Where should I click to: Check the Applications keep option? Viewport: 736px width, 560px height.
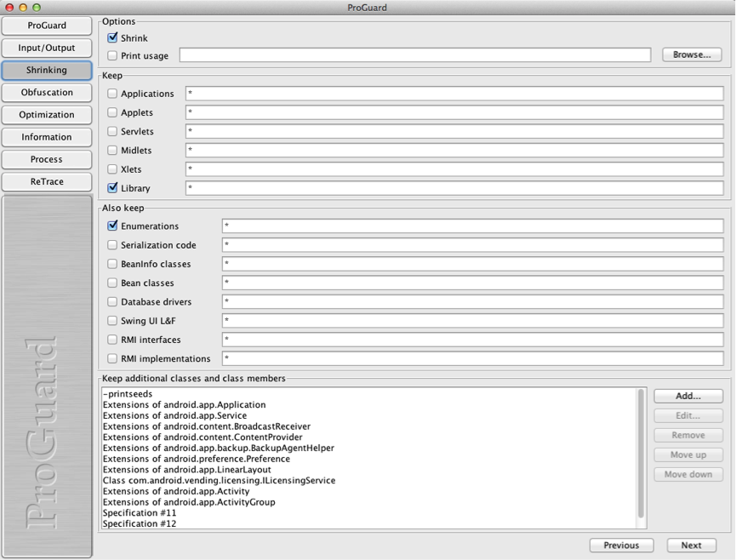112,94
